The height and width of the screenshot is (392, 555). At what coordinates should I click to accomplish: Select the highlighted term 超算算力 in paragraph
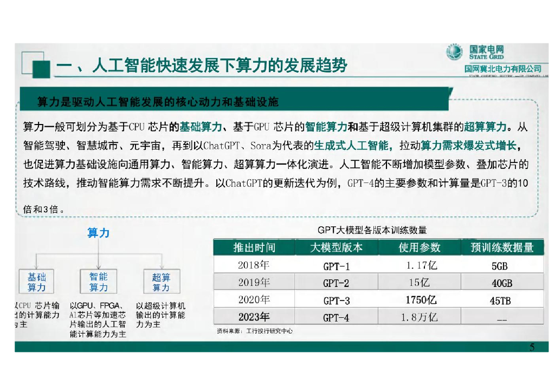(x=485, y=127)
